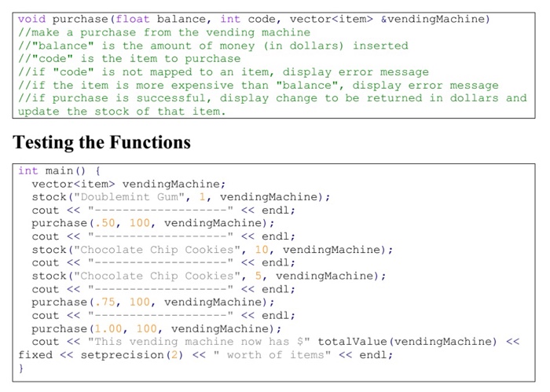Click the 'int code' parameter
Screen dimensions: 550x392
247,19
